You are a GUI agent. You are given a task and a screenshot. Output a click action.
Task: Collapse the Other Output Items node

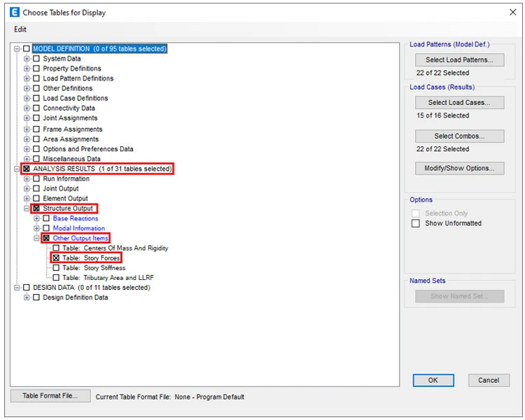pyautogui.click(x=36, y=238)
